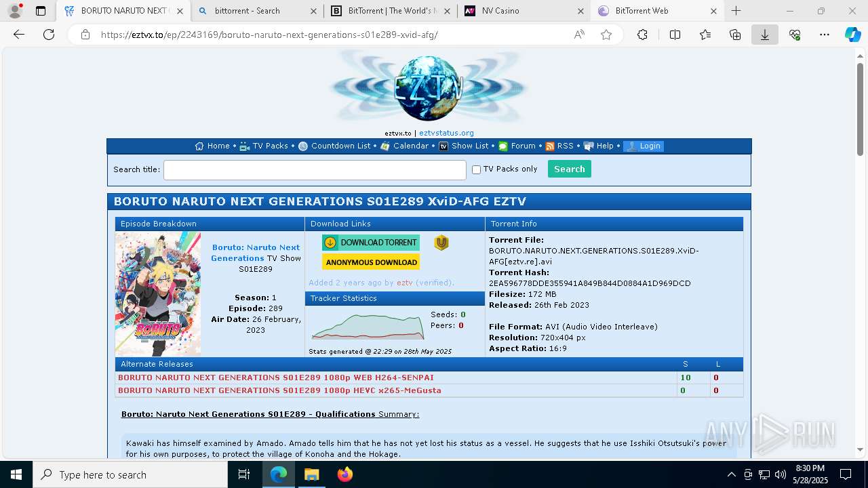
Task: View site information lock icon
Action: (x=85, y=35)
